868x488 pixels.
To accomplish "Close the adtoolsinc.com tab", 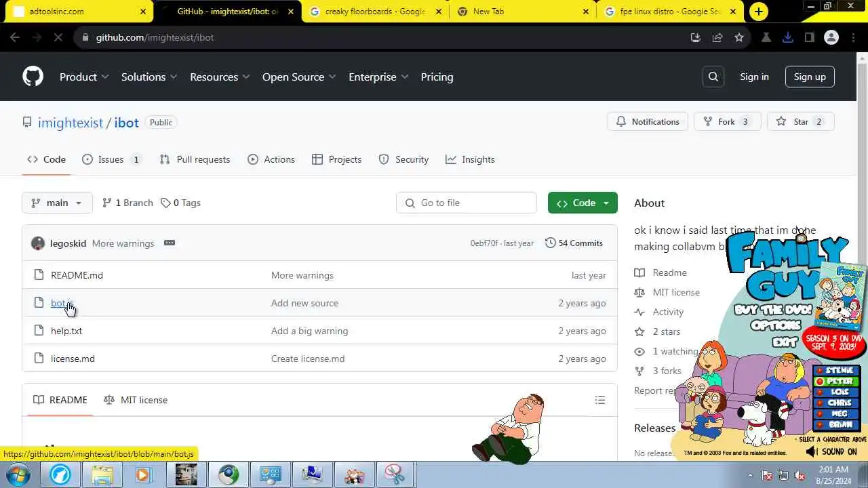I will (x=143, y=12).
